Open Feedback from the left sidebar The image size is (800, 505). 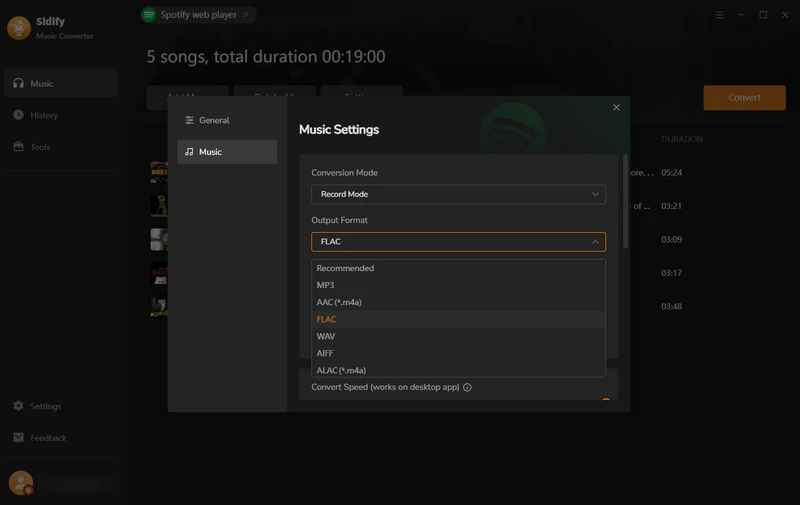point(61,438)
